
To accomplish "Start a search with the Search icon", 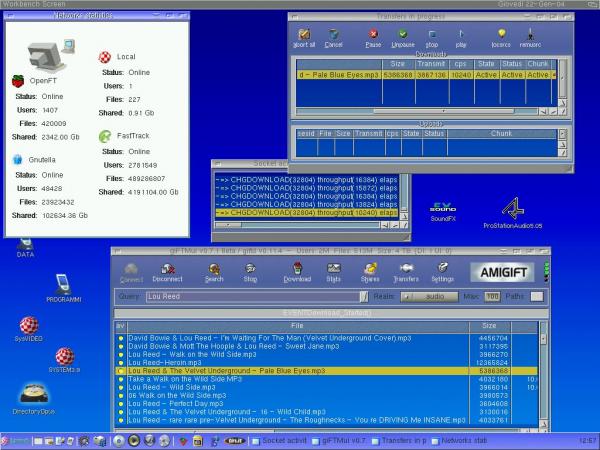I will tap(214, 273).
